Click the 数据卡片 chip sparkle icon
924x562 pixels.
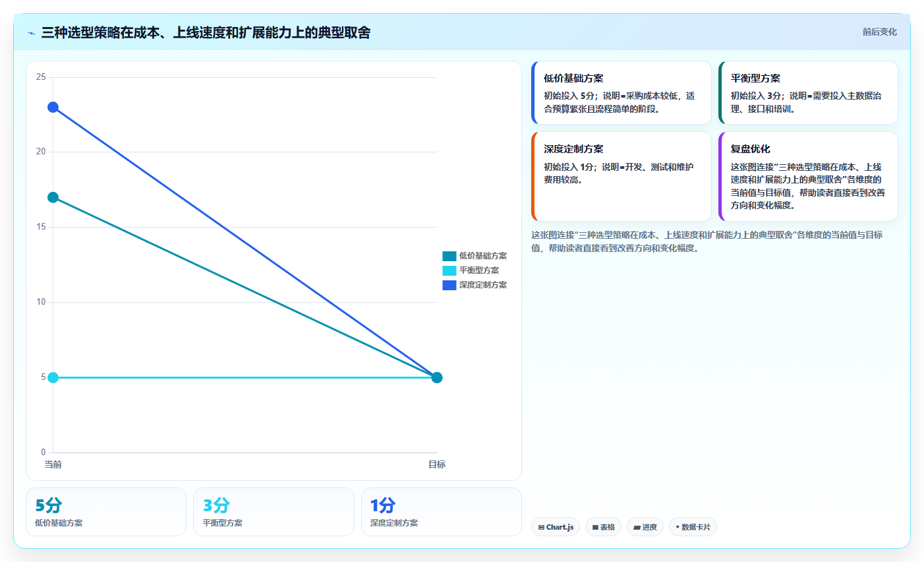tap(678, 527)
